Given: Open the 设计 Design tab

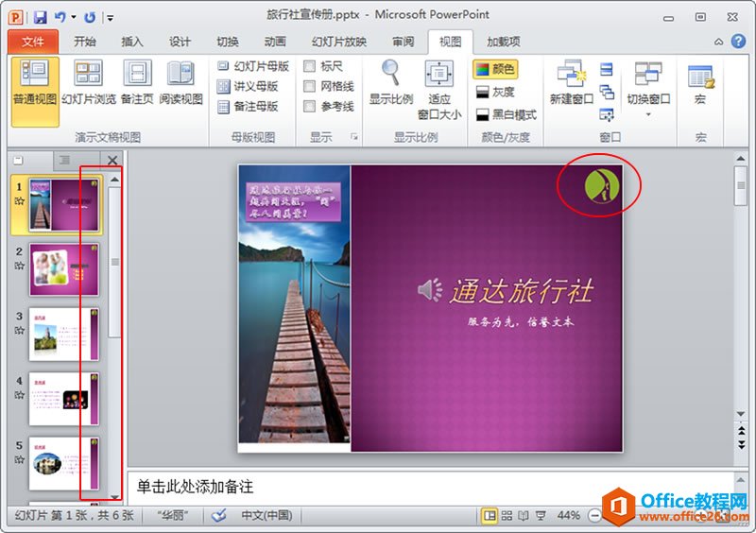Looking at the screenshot, I should [180, 42].
